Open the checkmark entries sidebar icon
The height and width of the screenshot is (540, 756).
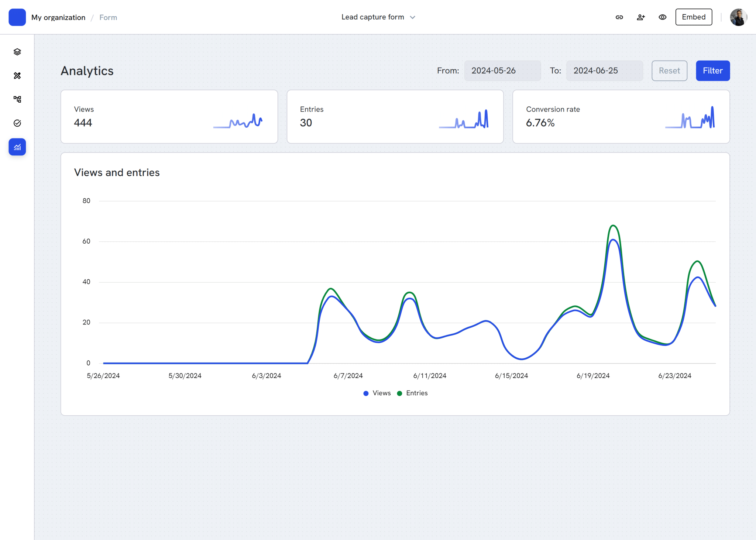coord(17,123)
